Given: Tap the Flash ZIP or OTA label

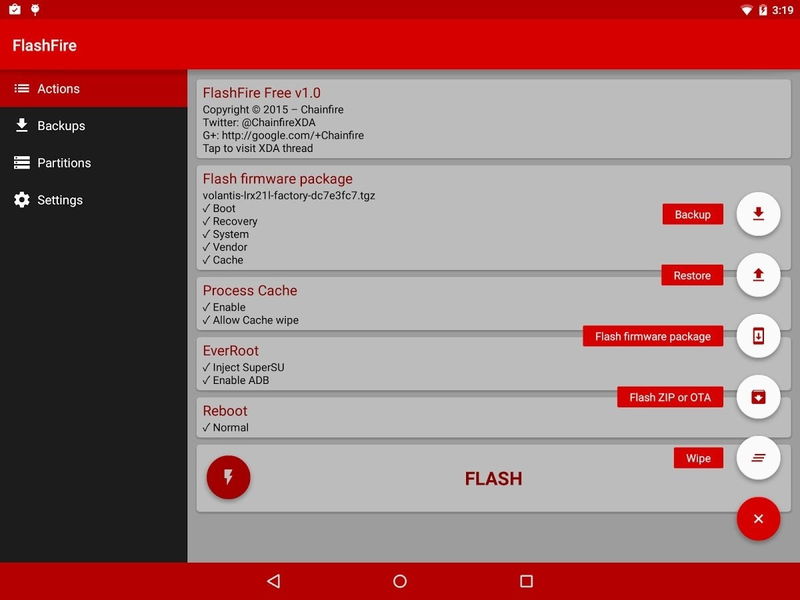Looking at the screenshot, I should [x=670, y=397].
